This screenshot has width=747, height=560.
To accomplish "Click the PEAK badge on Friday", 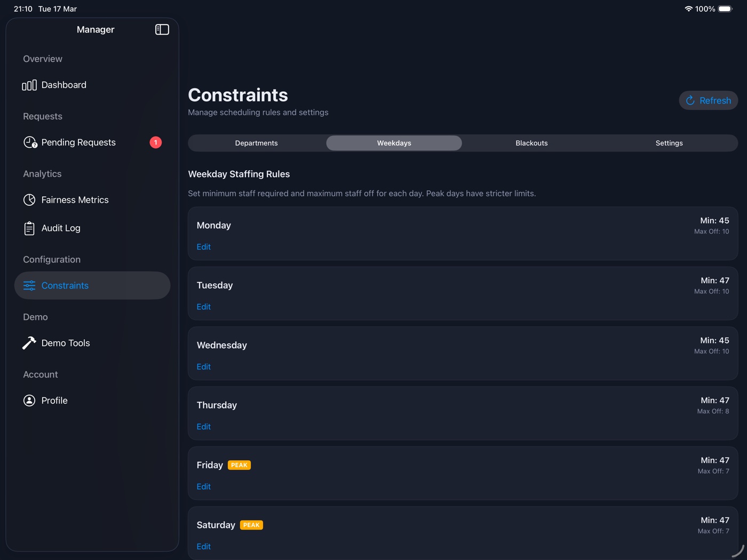I will pos(239,465).
